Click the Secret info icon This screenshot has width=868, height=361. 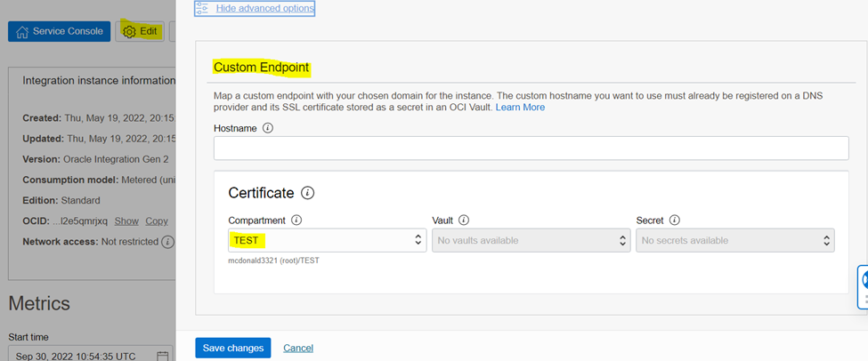674,220
